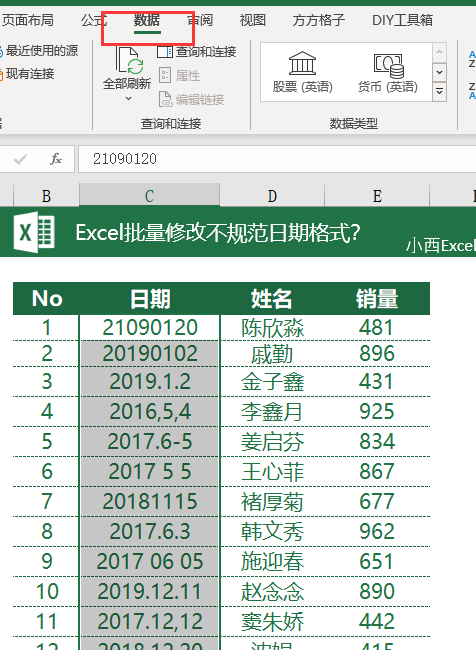Click name cell 施迎春
Image resolution: width=476 pixels, height=650 pixels.
click(x=272, y=561)
